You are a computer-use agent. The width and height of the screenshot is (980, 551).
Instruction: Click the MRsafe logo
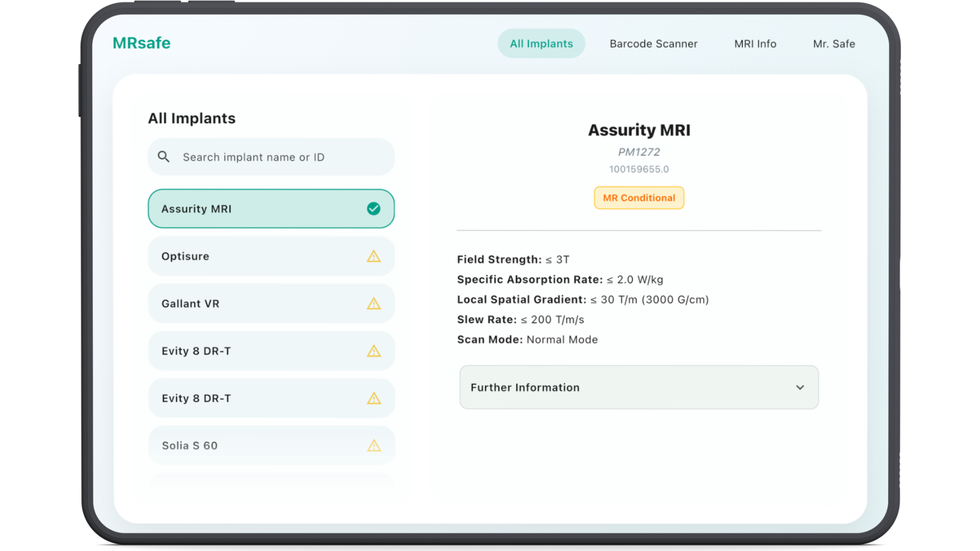tap(141, 43)
